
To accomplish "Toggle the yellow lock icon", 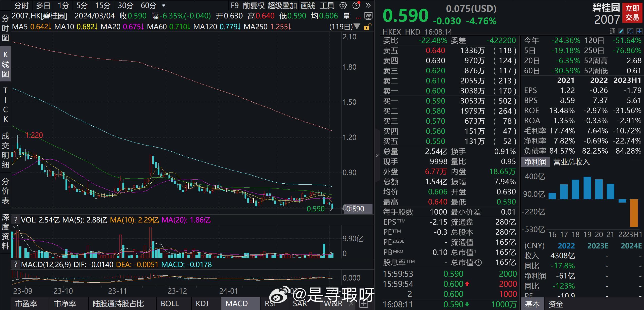I will (367, 27).
